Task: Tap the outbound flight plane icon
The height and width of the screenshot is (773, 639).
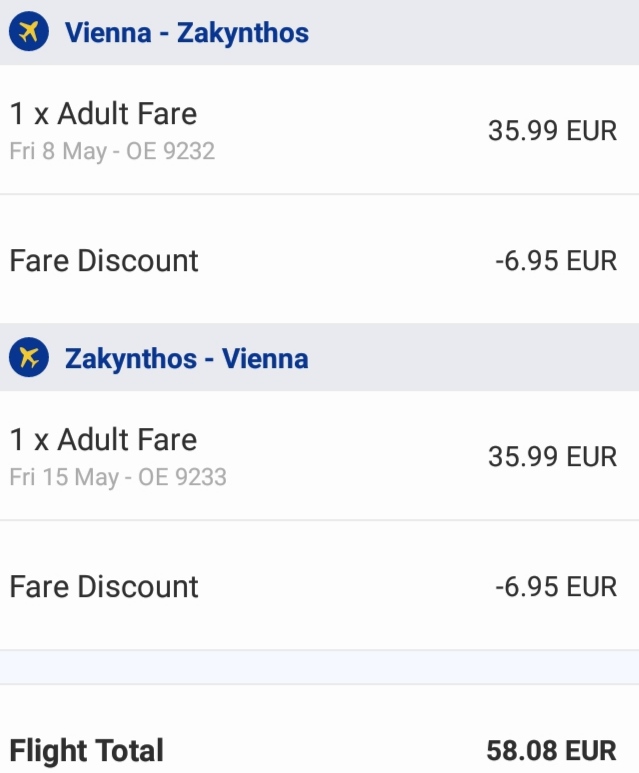Action: tap(29, 32)
